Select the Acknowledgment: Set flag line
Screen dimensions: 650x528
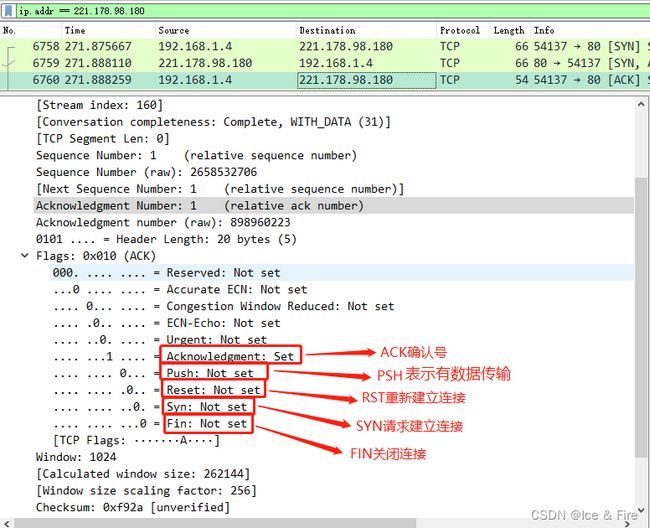click(173, 356)
